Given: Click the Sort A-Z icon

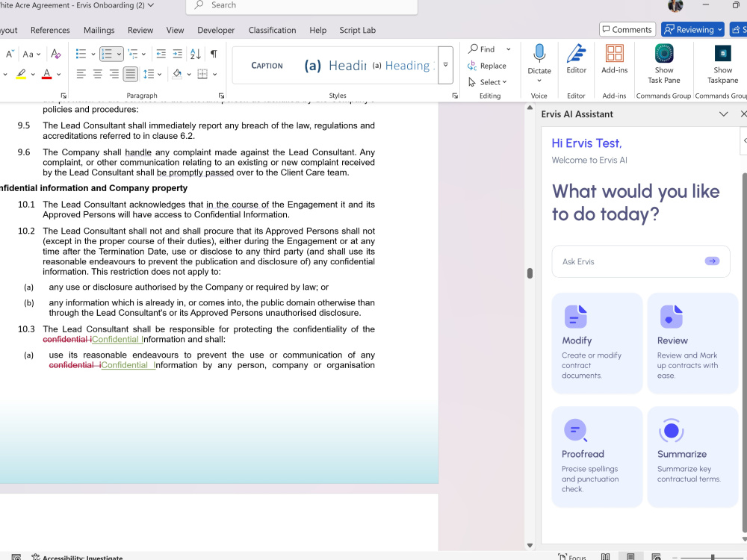Looking at the screenshot, I should [x=195, y=54].
